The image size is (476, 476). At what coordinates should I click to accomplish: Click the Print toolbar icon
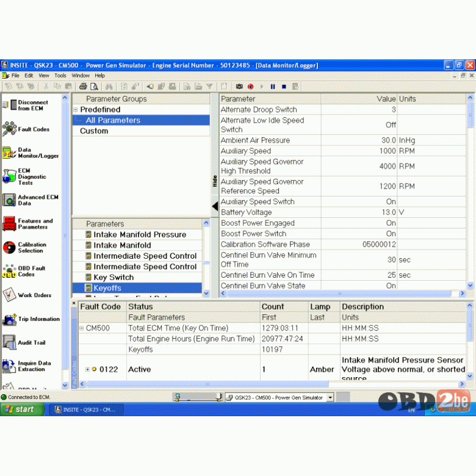(x=83, y=87)
